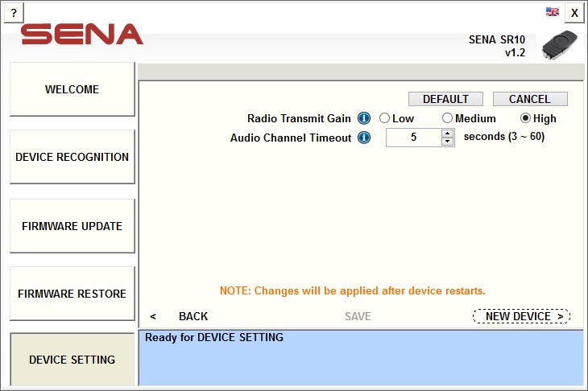Click the SENA logo
The height and width of the screenshot is (391, 588).
(81, 34)
